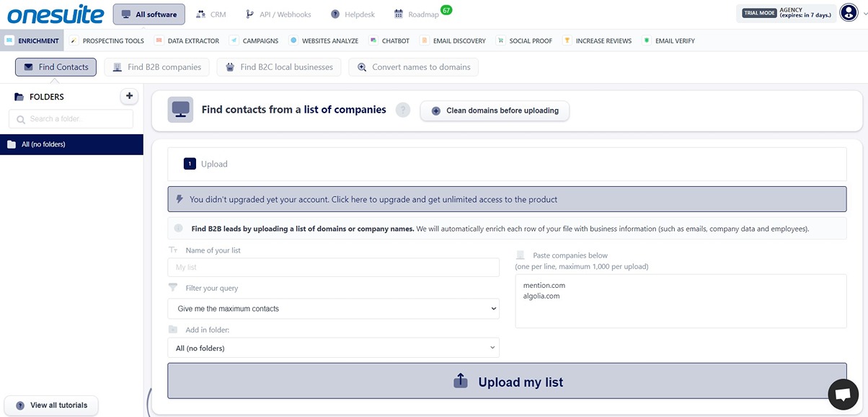Image resolution: width=868 pixels, height=417 pixels.
Task: Open View all tutorials
Action: 50,405
